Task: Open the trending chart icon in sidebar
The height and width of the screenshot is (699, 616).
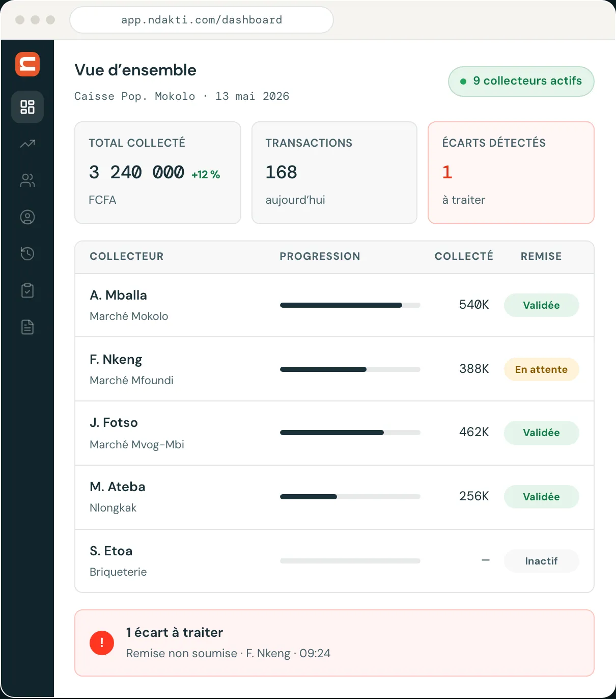Action: pos(27,144)
